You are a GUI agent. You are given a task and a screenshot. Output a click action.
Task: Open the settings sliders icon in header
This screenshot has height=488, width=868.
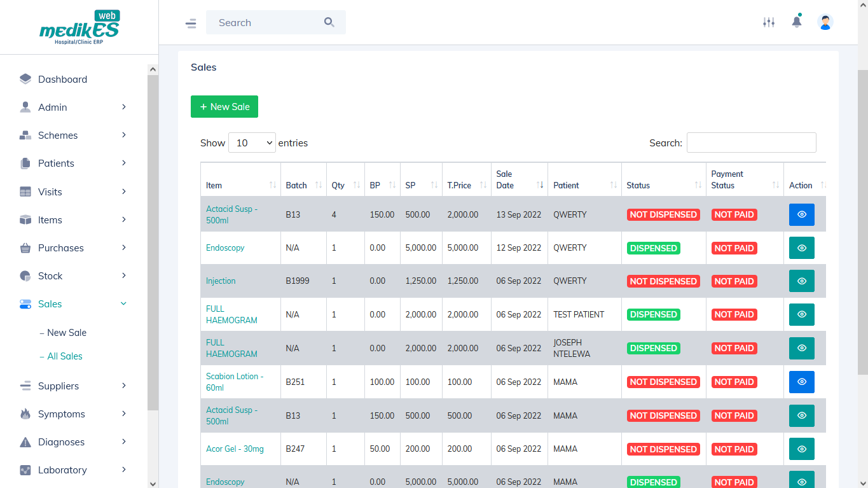769,22
